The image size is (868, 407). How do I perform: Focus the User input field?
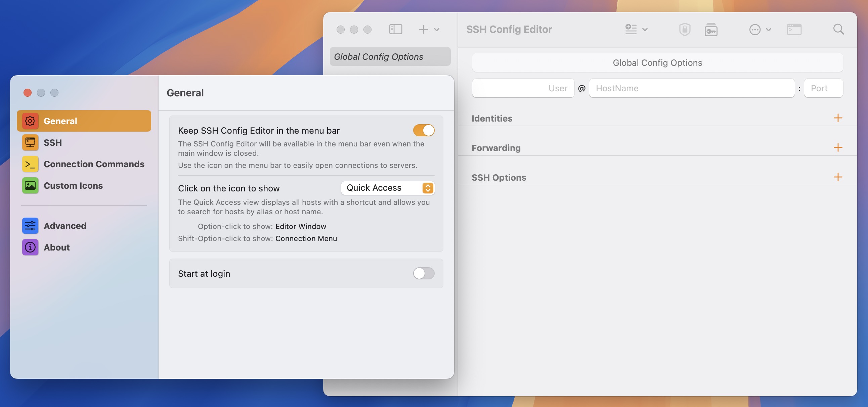click(523, 88)
